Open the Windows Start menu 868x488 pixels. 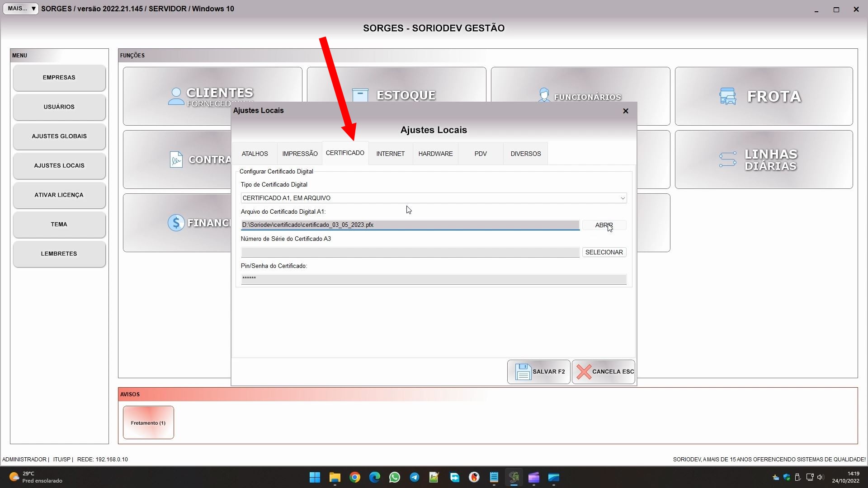tap(315, 477)
